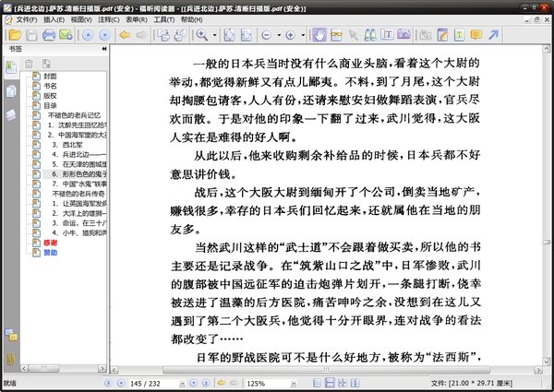Collapse the 书签 panel with double-arrow

pos(103,49)
